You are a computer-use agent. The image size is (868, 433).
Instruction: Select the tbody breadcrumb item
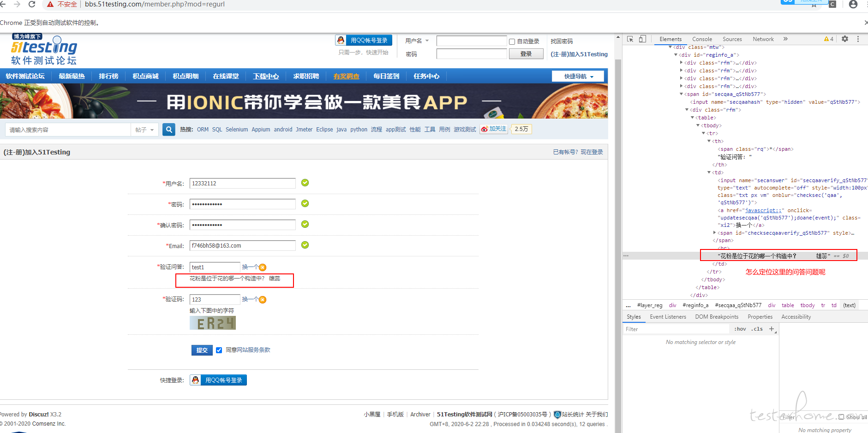[808, 305]
